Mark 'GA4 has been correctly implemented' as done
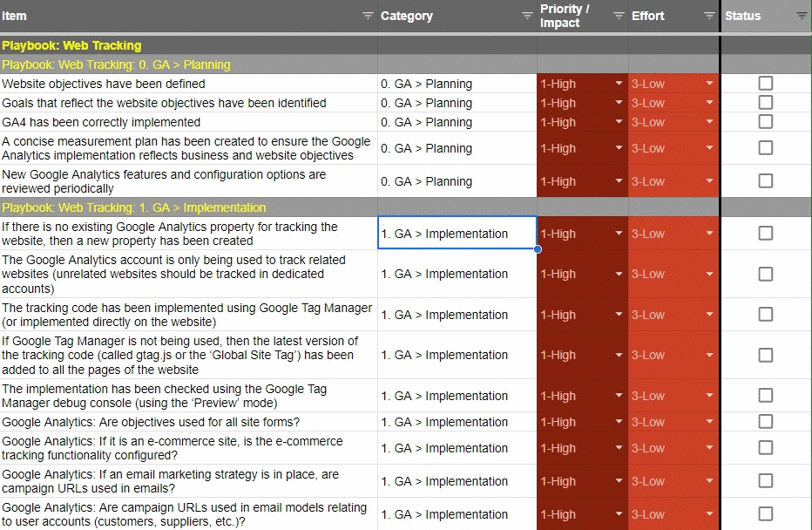 pyautogui.click(x=766, y=122)
